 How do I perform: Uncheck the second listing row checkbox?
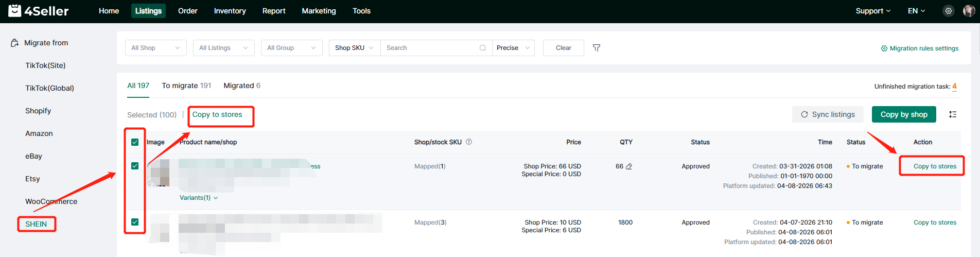(135, 222)
